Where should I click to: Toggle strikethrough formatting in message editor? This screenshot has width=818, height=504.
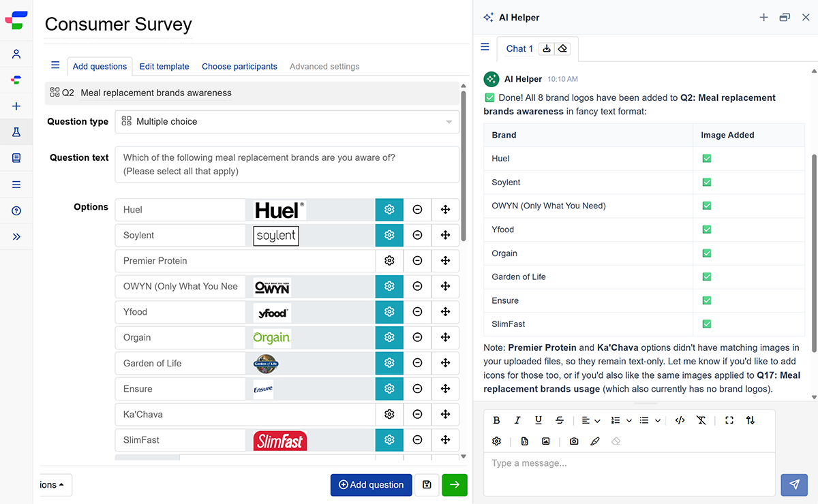pyautogui.click(x=560, y=420)
